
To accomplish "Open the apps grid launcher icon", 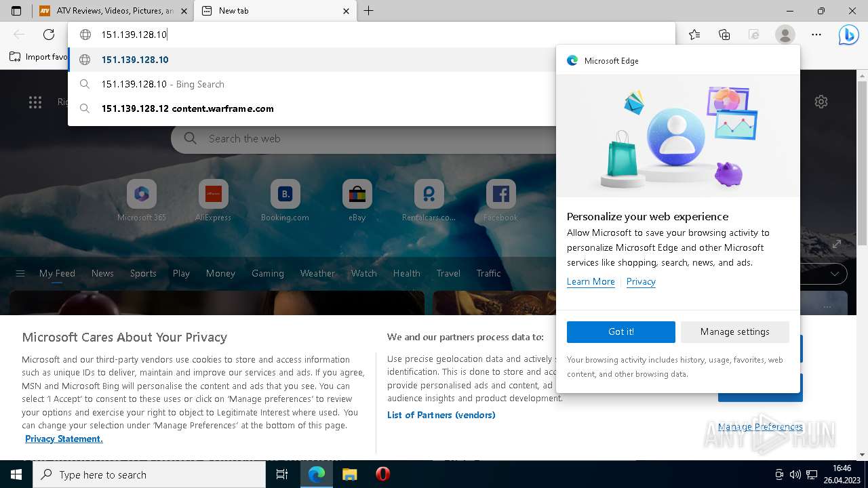I will (x=35, y=102).
